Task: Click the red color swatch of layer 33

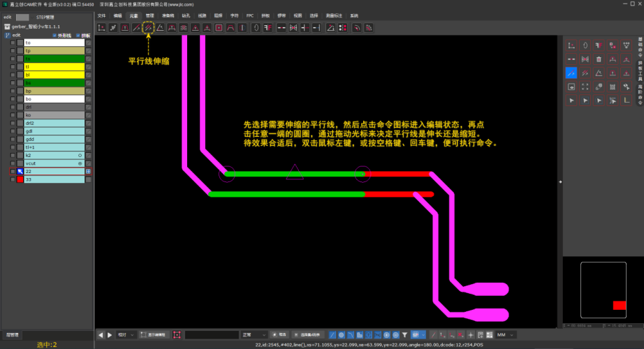Action: [x=20, y=179]
